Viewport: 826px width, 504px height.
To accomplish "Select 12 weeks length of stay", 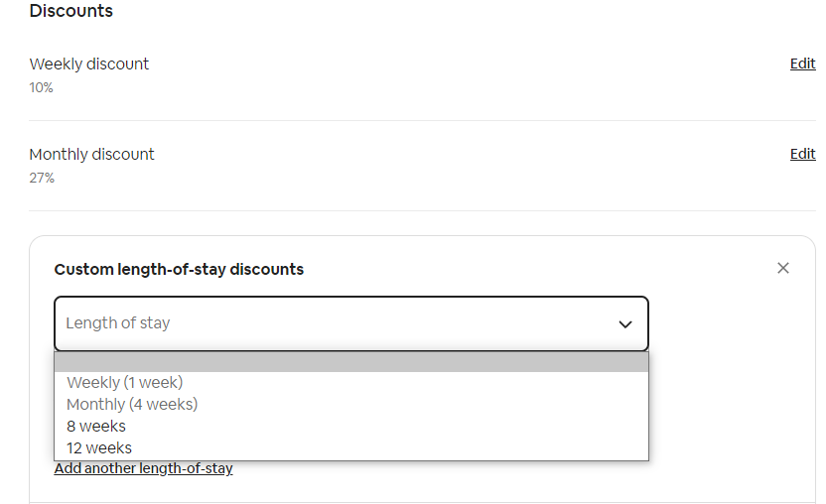I will click(x=99, y=447).
